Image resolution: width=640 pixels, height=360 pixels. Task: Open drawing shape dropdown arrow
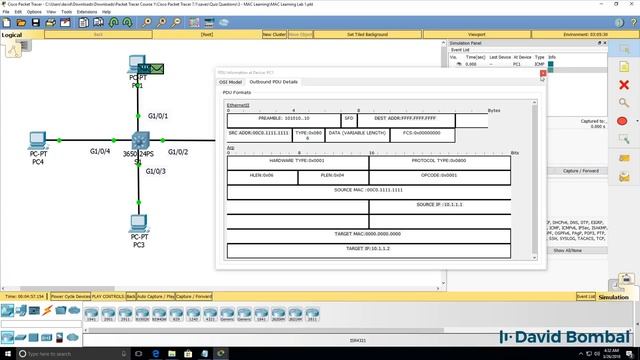click(637, 121)
